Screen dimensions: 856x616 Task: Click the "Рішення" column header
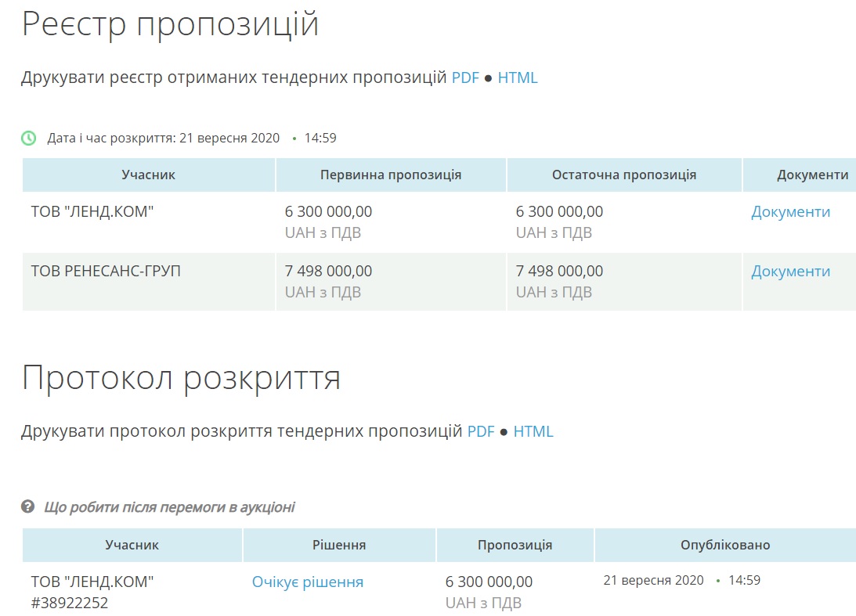[x=339, y=545]
